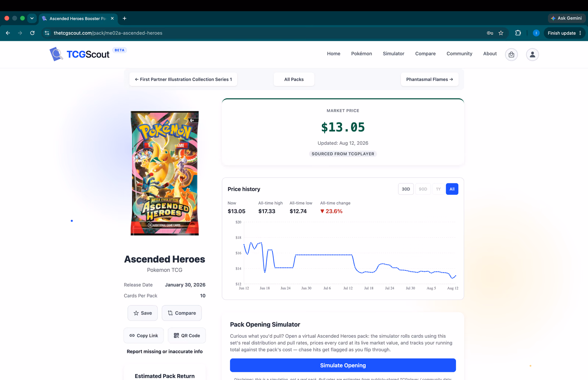Go back with the browser back arrow

tap(8, 33)
